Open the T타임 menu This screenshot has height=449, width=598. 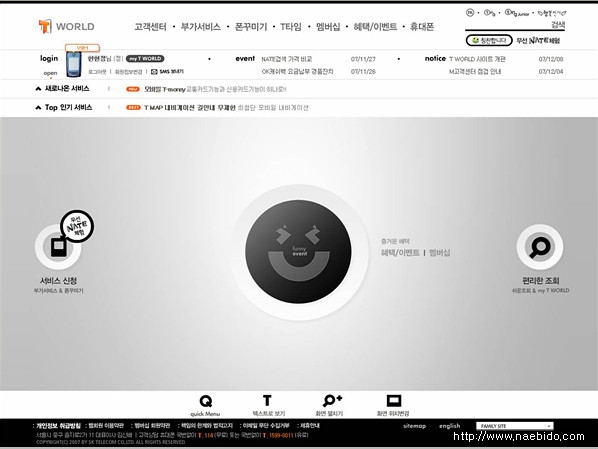pyautogui.click(x=291, y=27)
